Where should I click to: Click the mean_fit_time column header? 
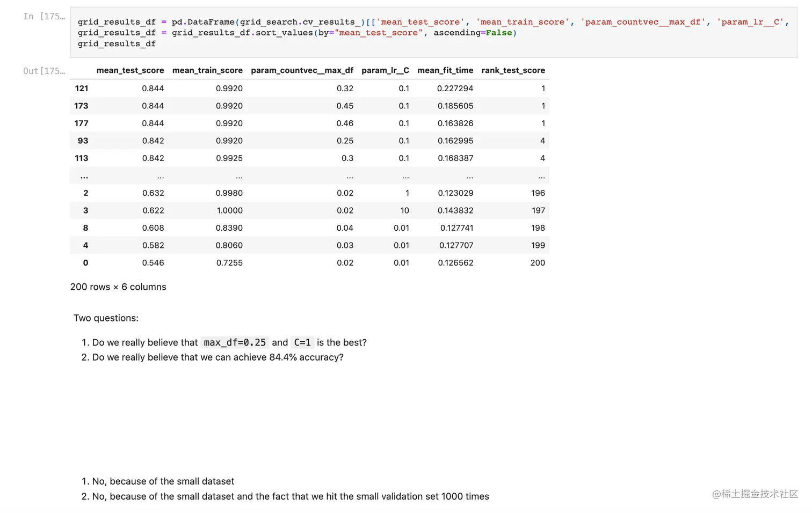click(x=445, y=70)
